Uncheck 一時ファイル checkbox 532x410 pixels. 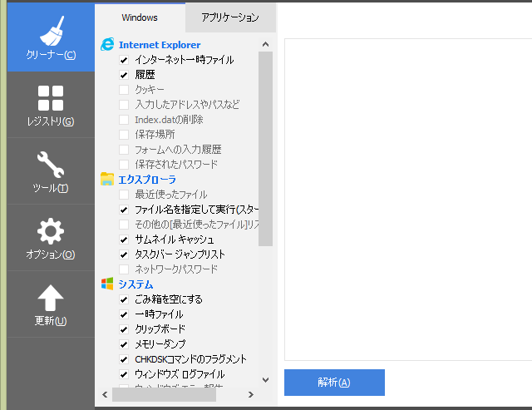(x=124, y=314)
